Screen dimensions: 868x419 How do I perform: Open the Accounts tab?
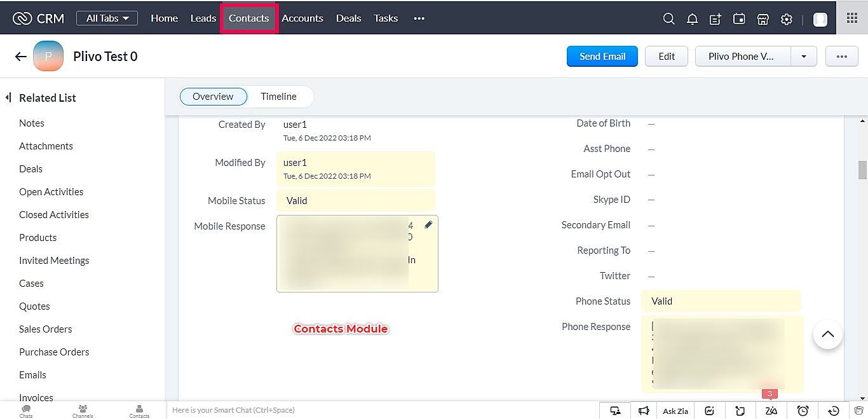(302, 18)
